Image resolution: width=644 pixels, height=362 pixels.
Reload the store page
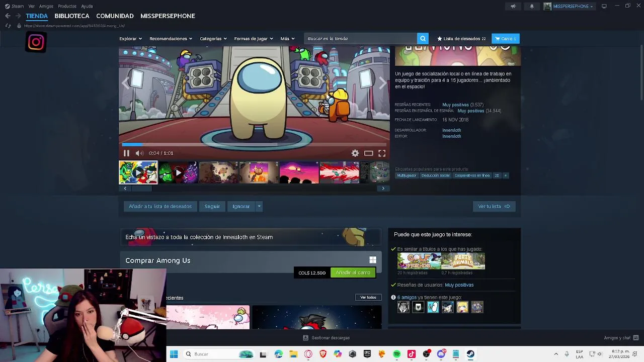click(8, 26)
